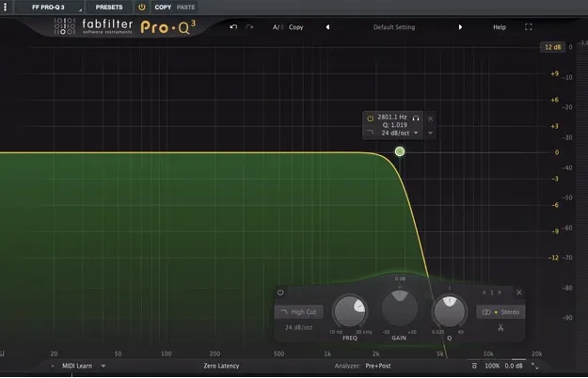This screenshot has height=378, width=588.
Task: Load the next preset with right arrow
Action: point(460,27)
